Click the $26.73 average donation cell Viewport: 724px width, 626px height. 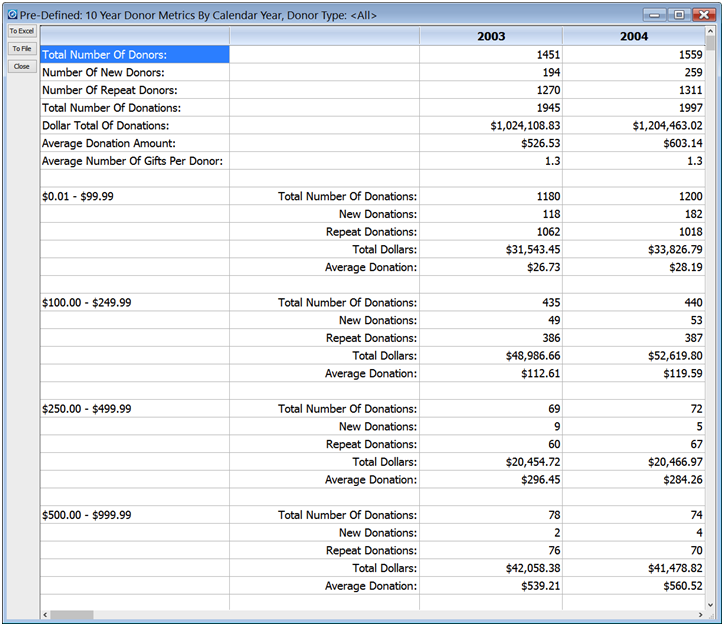(x=491, y=267)
